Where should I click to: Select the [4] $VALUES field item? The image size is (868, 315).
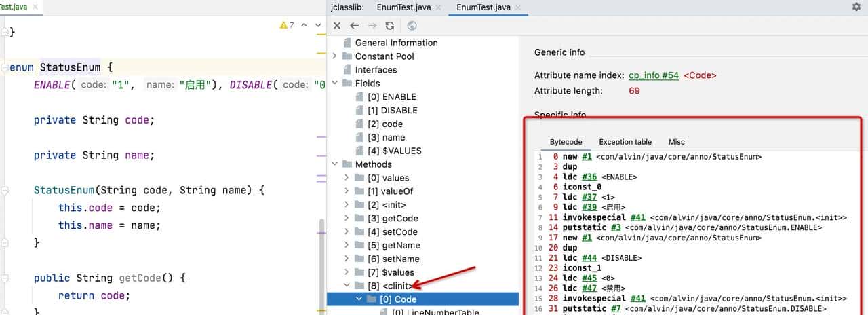tap(394, 151)
